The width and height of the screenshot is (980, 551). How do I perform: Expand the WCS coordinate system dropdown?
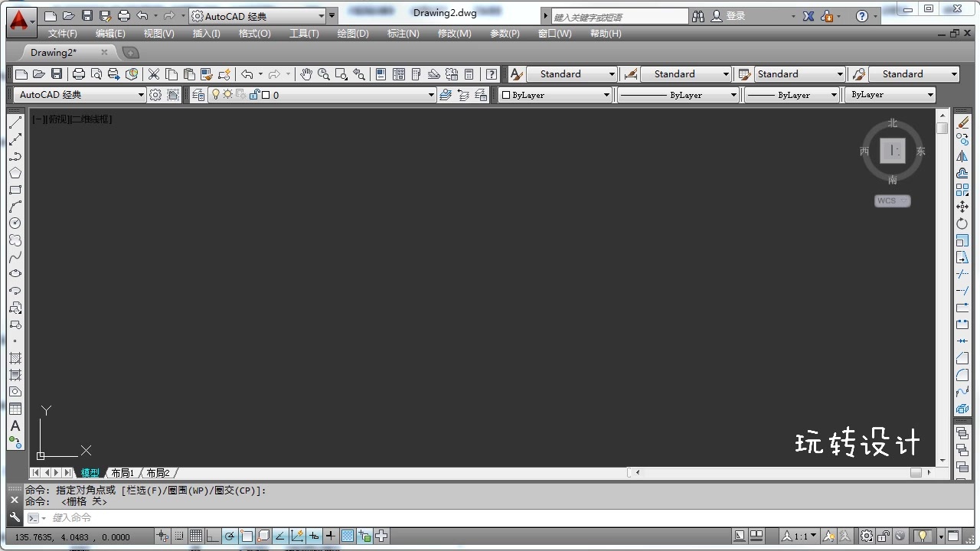tap(893, 201)
